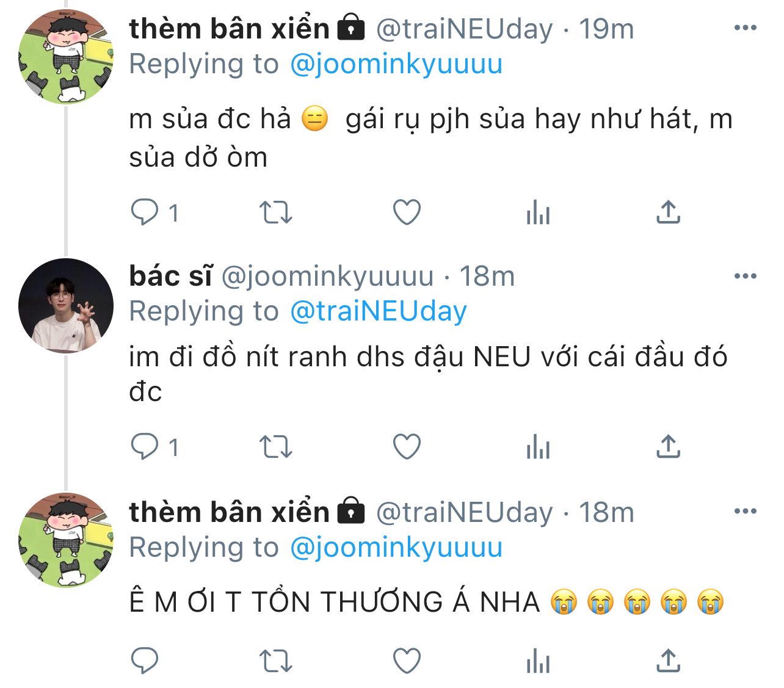Open bác sĩ profile picture
This screenshot has height=688, width=784.
pyautogui.click(x=66, y=305)
